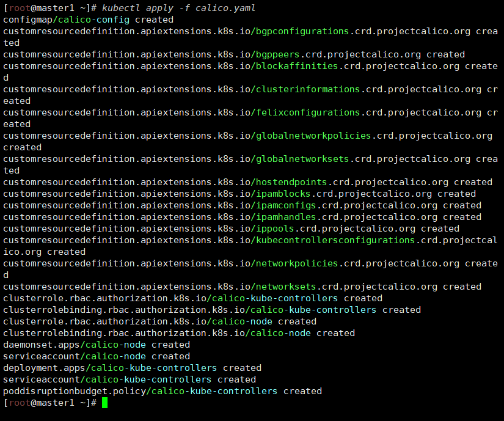Select the ipamhandles CRD name
Screen dimensions: 504x421
(286, 217)
